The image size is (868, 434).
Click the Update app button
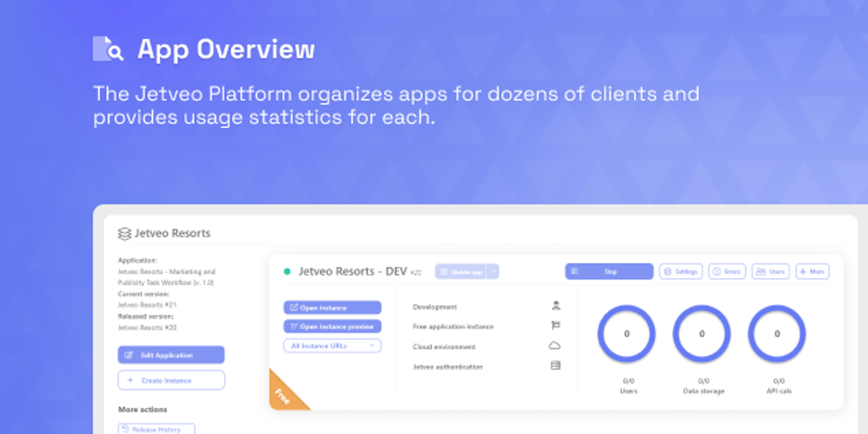point(460,272)
